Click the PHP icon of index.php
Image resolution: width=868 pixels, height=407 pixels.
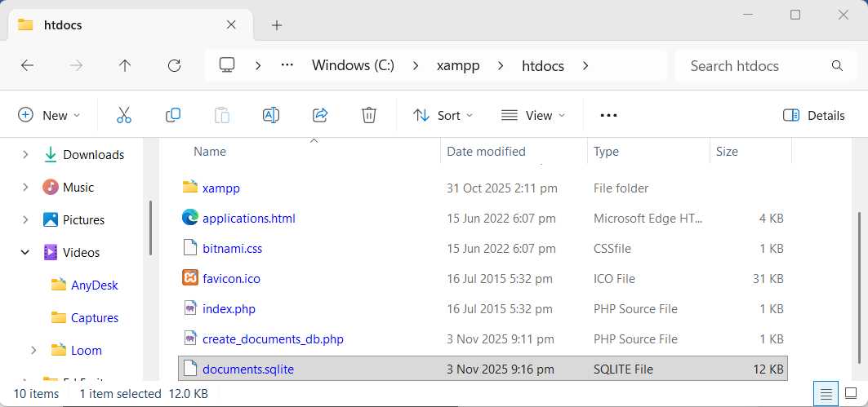[190, 308]
